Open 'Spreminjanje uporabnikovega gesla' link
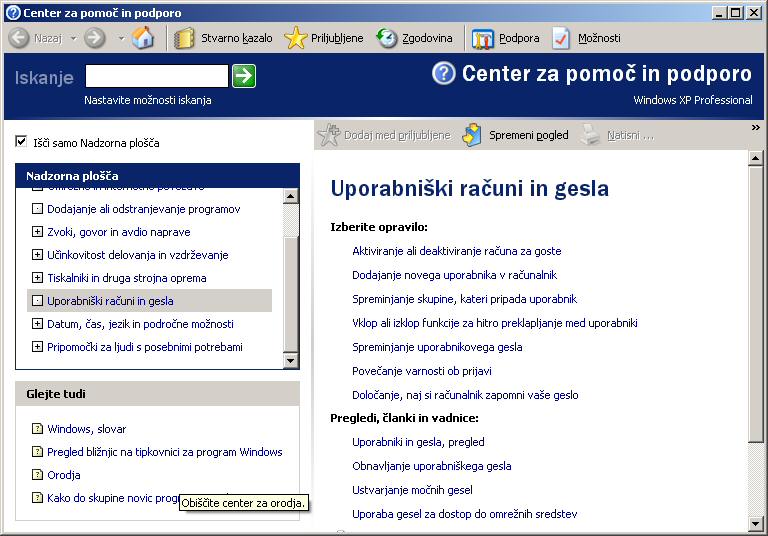 437,347
